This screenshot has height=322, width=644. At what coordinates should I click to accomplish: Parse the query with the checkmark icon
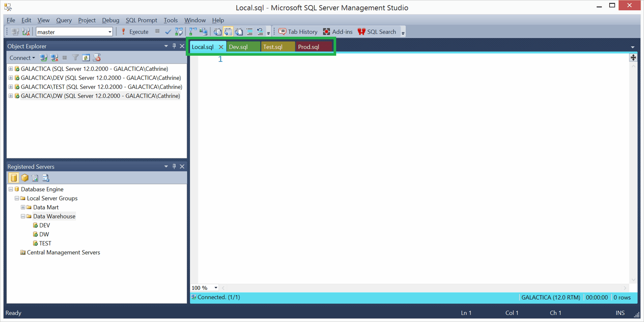[168, 32]
